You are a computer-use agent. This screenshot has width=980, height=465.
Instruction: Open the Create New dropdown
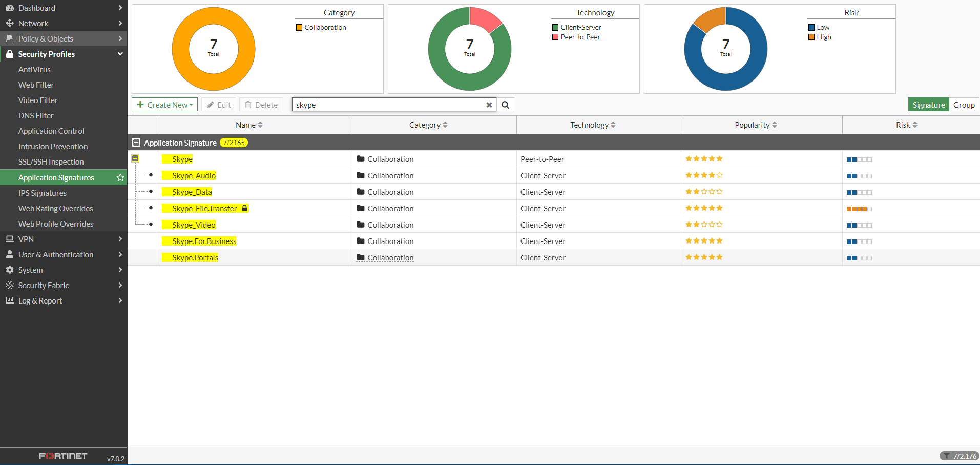coord(164,105)
